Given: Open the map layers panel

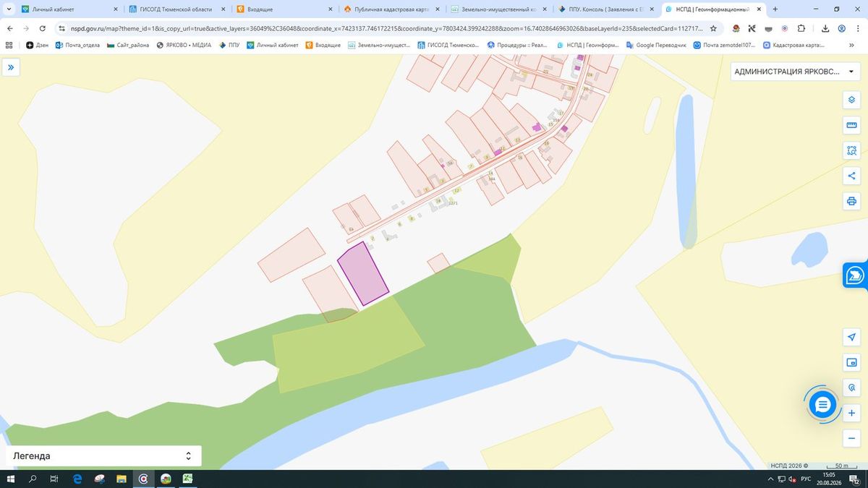Looking at the screenshot, I should coord(851,100).
